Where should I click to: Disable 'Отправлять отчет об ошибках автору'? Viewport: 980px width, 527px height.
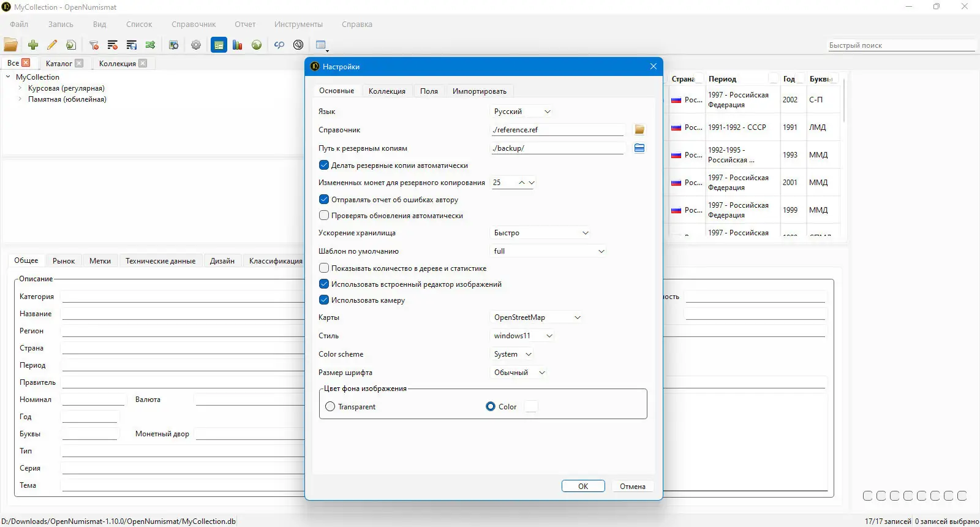[x=324, y=199]
